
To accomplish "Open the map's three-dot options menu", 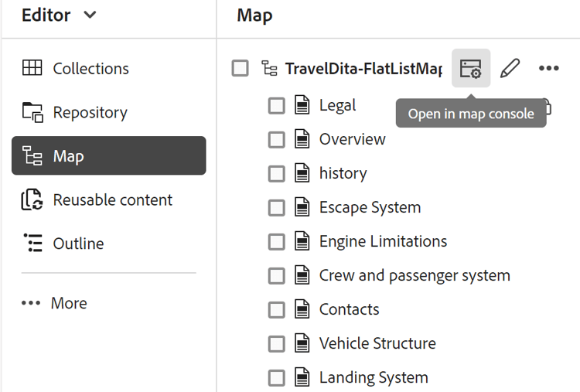I will [548, 68].
